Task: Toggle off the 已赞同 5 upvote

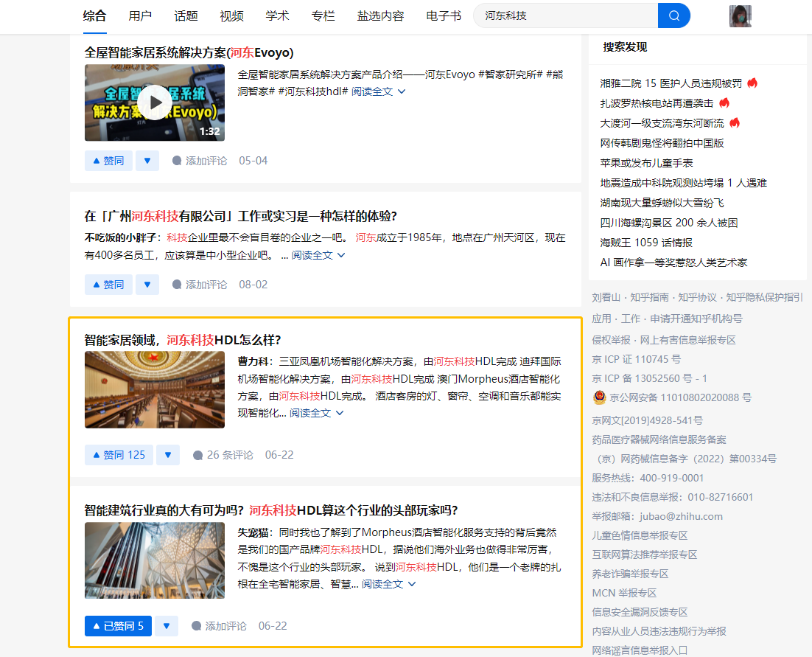Action: tap(118, 625)
